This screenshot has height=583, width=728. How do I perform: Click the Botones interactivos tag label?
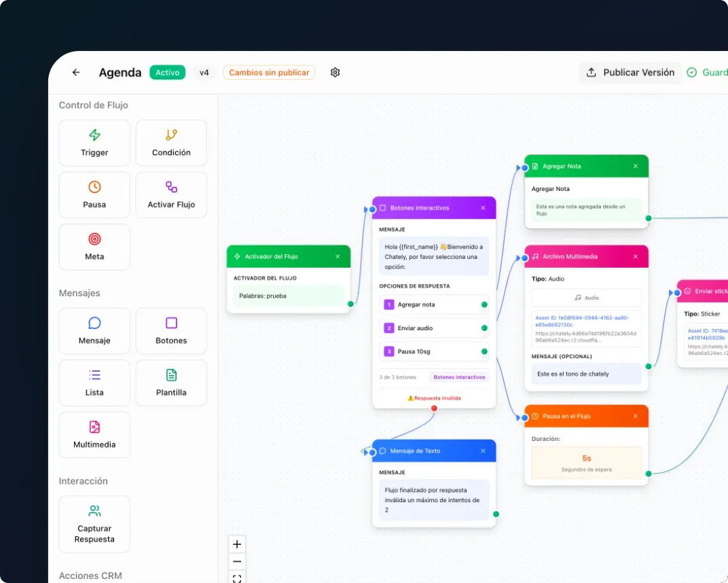coord(459,377)
